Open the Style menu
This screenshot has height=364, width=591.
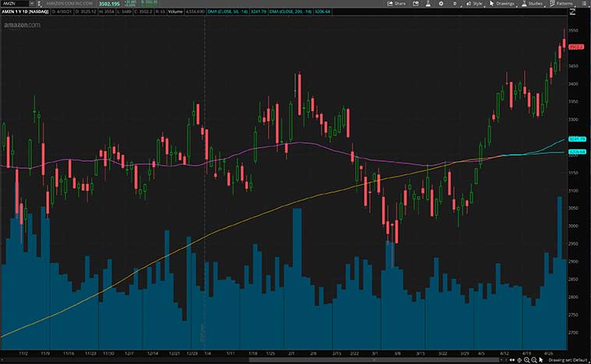click(x=475, y=4)
